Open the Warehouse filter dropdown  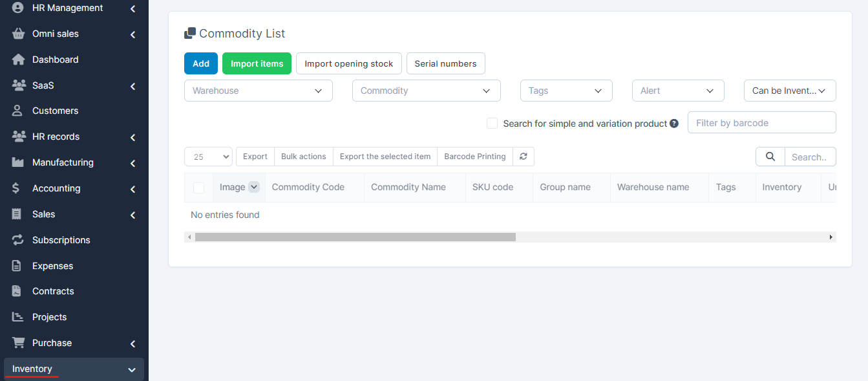tap(258, 91)
